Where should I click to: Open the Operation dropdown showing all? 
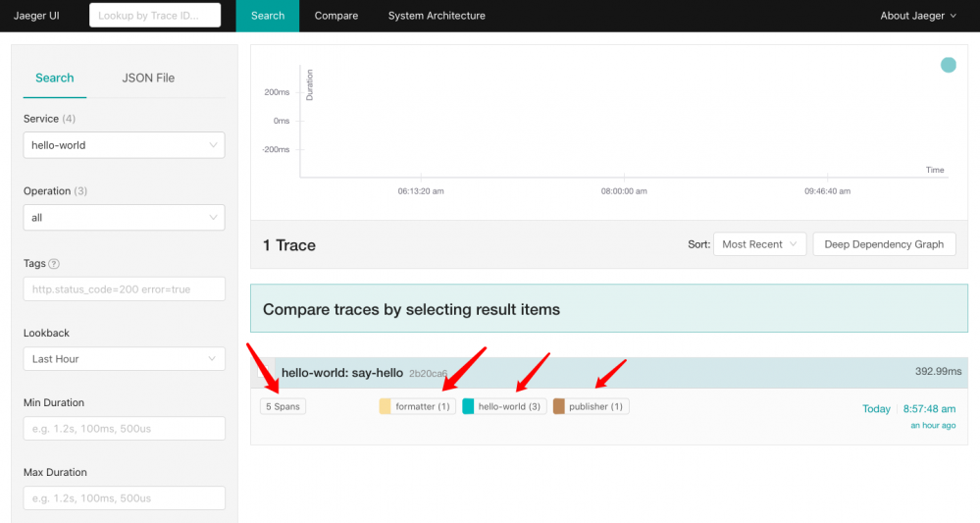(124, 218)
